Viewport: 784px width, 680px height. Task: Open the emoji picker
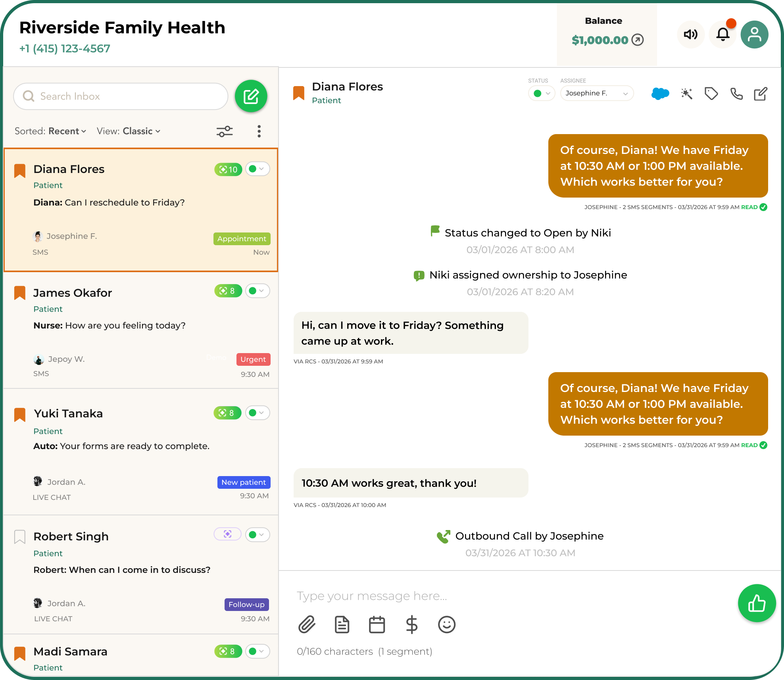point(447,624)
